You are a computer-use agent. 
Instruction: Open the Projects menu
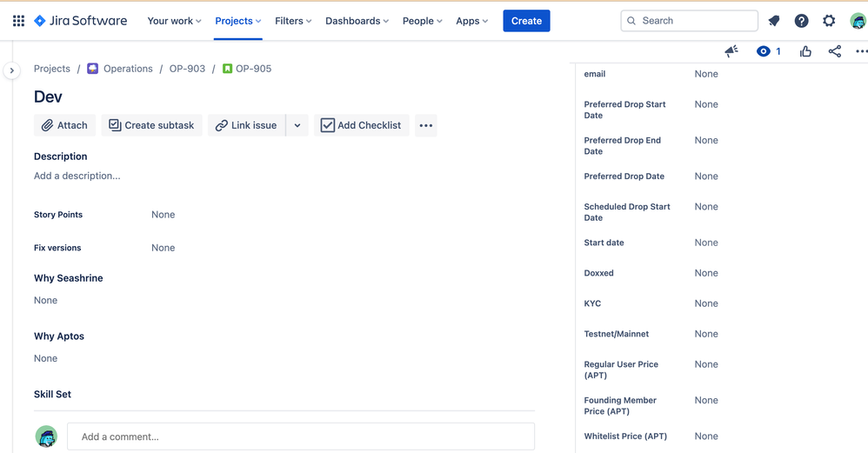pos(238,21)
